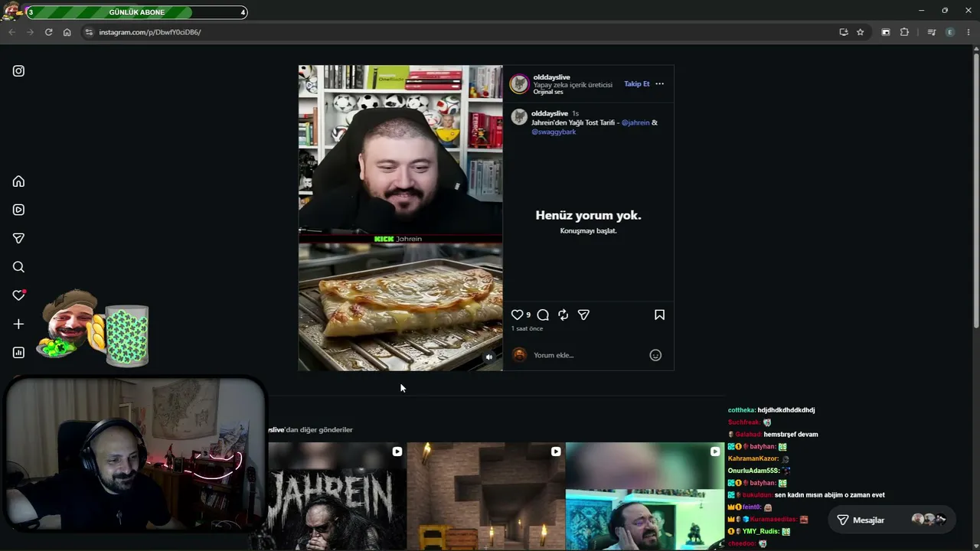
Task: Open the picture-in-picture browser toolbar icon
Action: 886,32
